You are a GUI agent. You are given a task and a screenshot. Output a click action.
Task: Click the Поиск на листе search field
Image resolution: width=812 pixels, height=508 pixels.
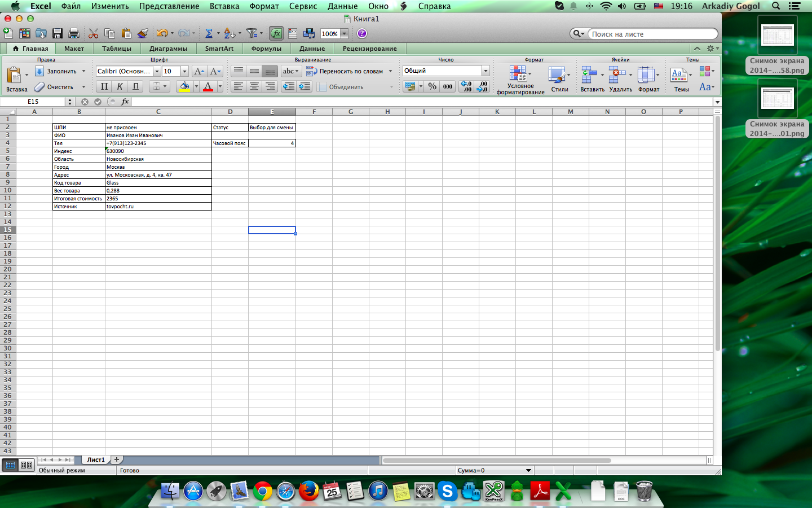[652, 34]
